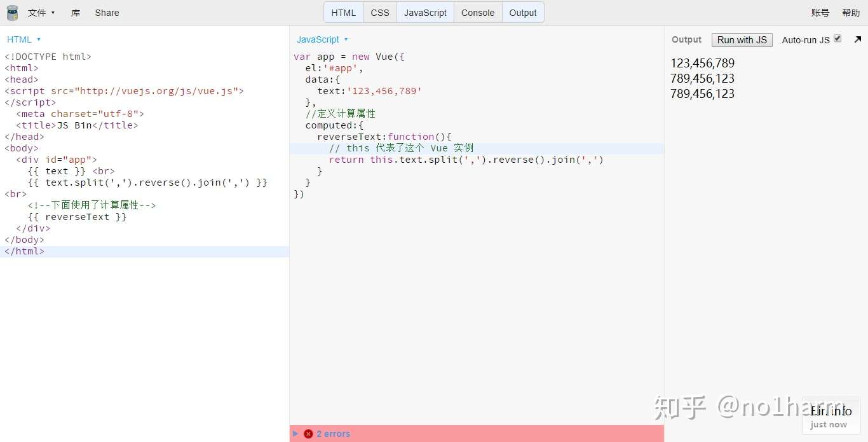Toggle the Auto-run JS checkbox
Viewport: 868px width, 442px height.
point(837,39)
